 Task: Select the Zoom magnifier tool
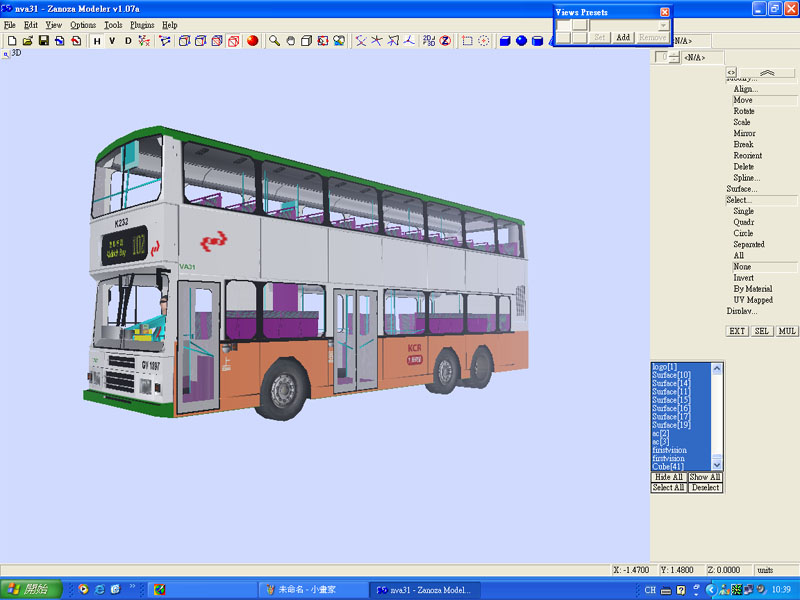click(x=274, y=41)
